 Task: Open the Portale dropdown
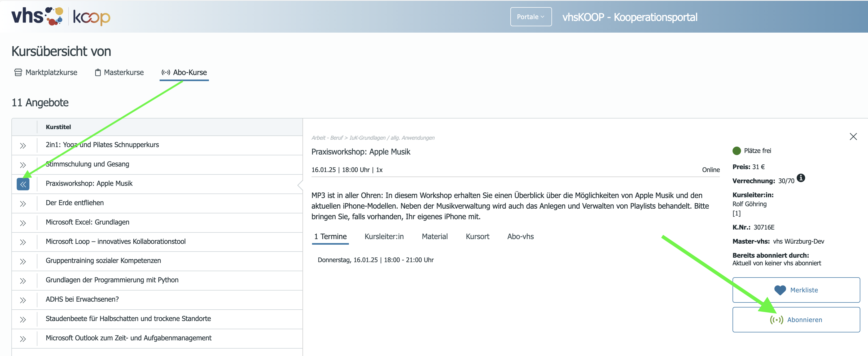531,17
